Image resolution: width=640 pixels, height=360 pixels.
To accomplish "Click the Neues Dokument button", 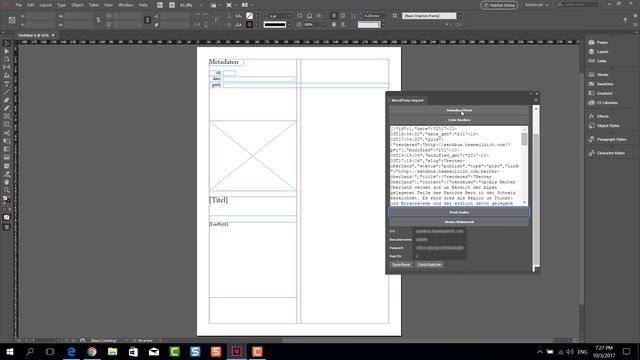I will tap(459, 222).
